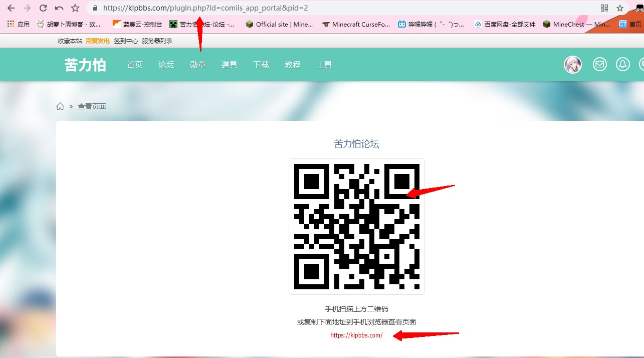Click the undo-close arrow icon in toolbar
This screenshot has height=358, width=644.
pyautogui.click(x=59, y=8)
